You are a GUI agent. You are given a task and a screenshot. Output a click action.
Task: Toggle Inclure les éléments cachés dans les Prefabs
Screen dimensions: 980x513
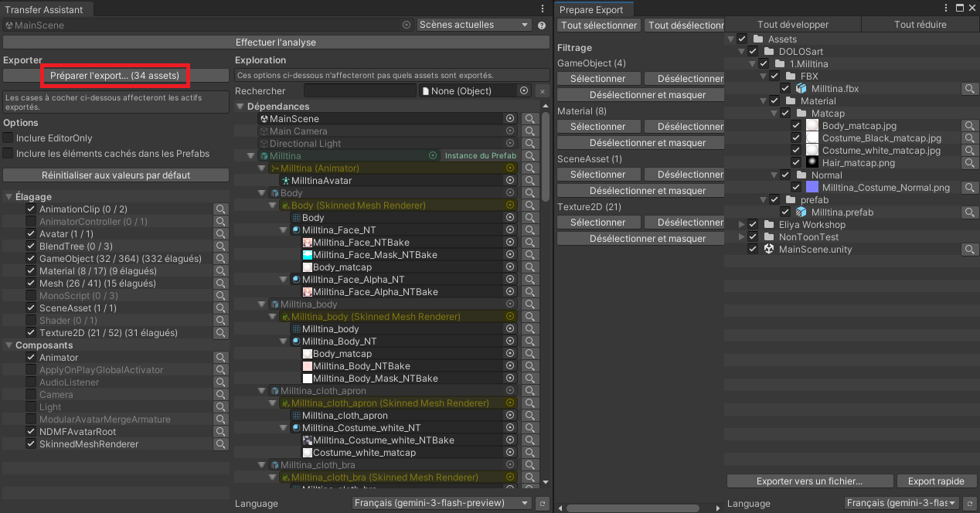(x=9, y=154)
